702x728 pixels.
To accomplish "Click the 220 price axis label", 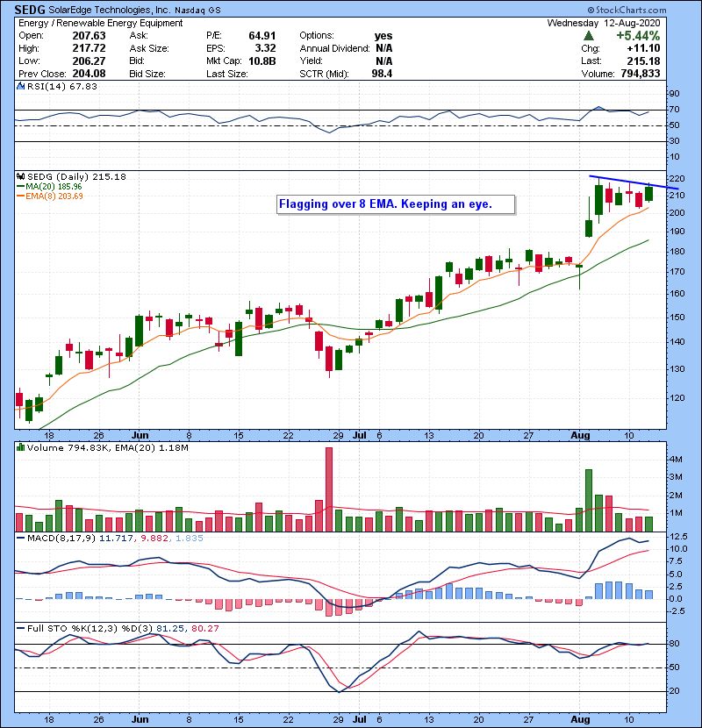I will 677,179.
